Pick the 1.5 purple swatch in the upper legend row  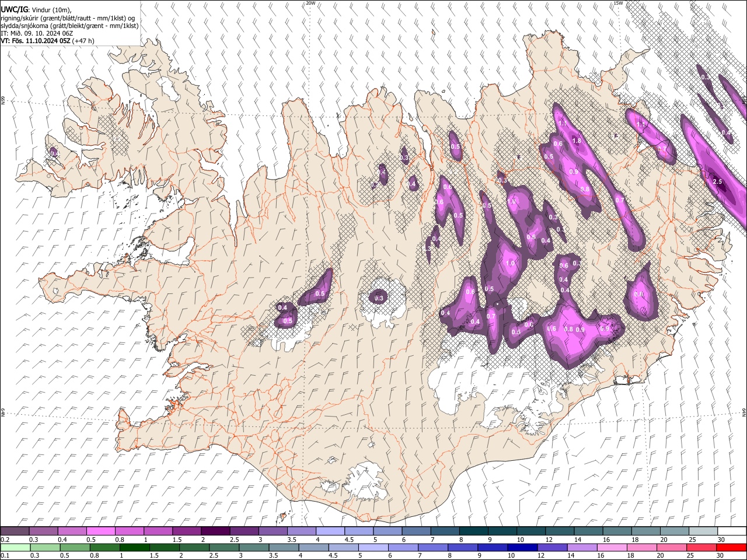(x=186, y=531)
